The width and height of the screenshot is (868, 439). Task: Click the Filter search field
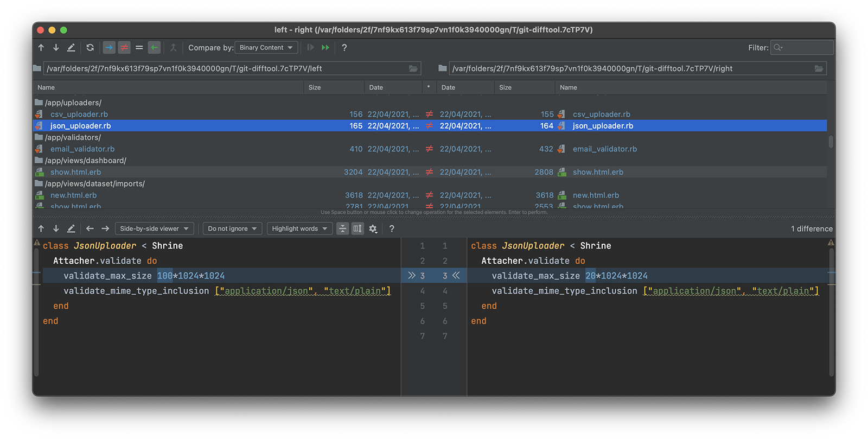click(802, 48)
